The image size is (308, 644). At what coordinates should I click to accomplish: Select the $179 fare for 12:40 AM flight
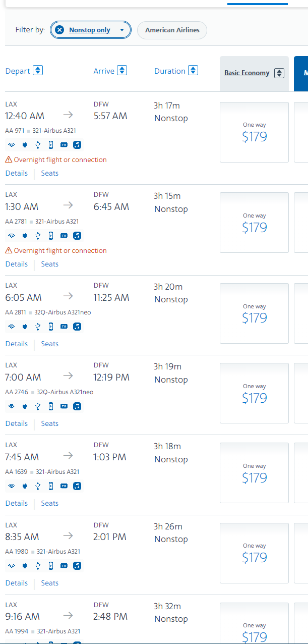click(x=254, y=132)
